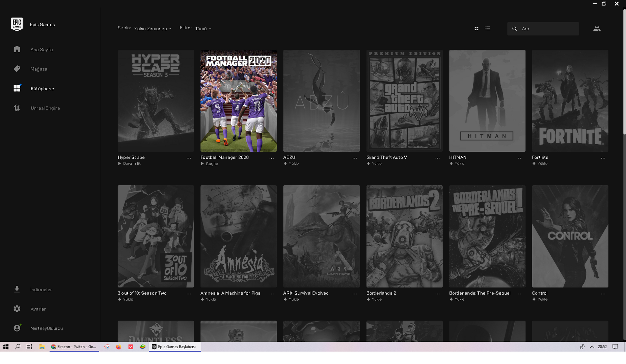Image resolution: width=626 pixels, height=364 pixels.
Task: Open Windows notification center icon
Action: click(x=615, y=347)
